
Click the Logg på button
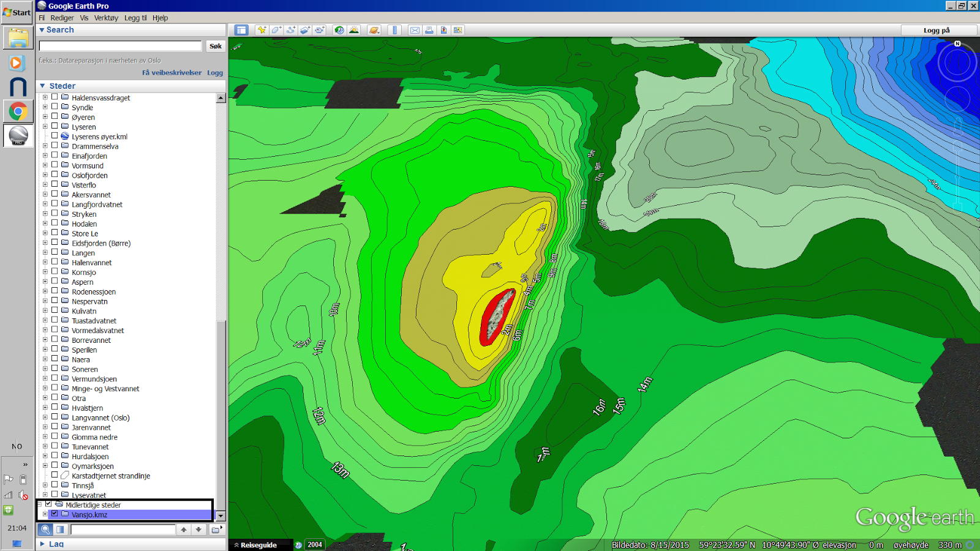[x=937, y=30]
